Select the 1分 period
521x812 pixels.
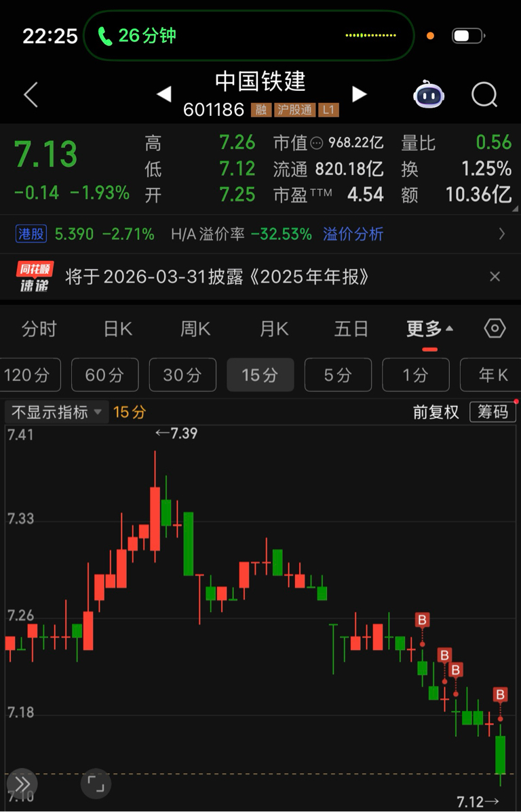point(416,374)
